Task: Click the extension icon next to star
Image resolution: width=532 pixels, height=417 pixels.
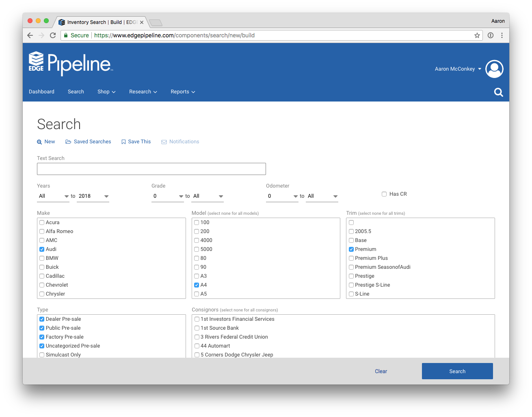Action: pos(491,35)
